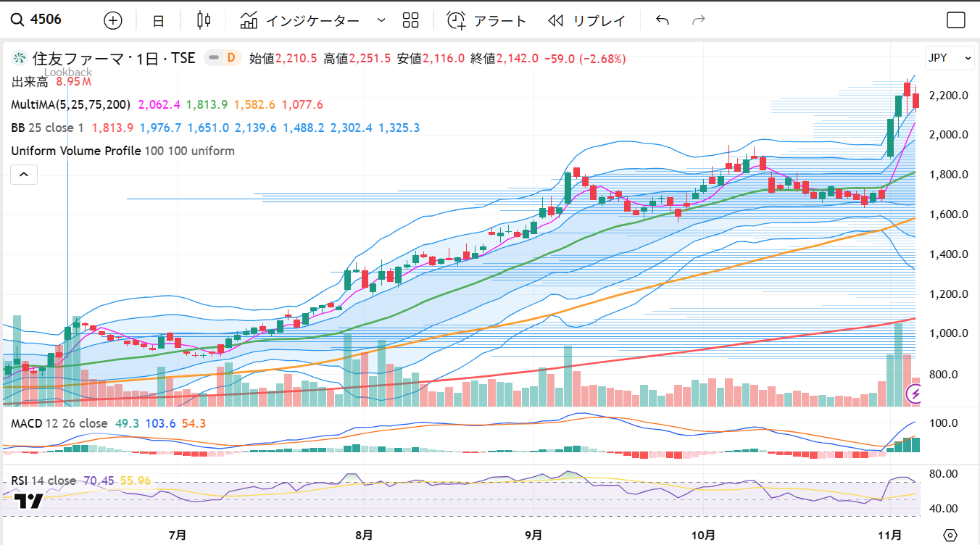Click the undo arrow in the toolbar
The width and height of the screenshot is (980, 545).
tap(662, 20)
